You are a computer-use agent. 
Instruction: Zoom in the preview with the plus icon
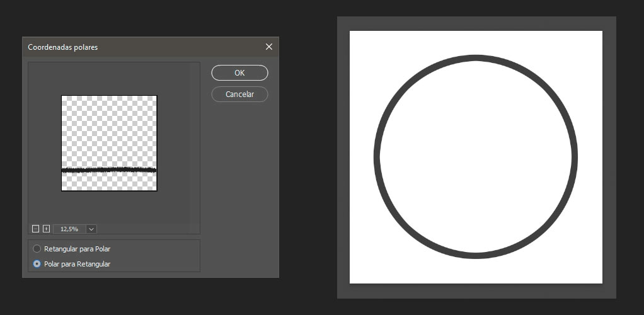(46, 229)
